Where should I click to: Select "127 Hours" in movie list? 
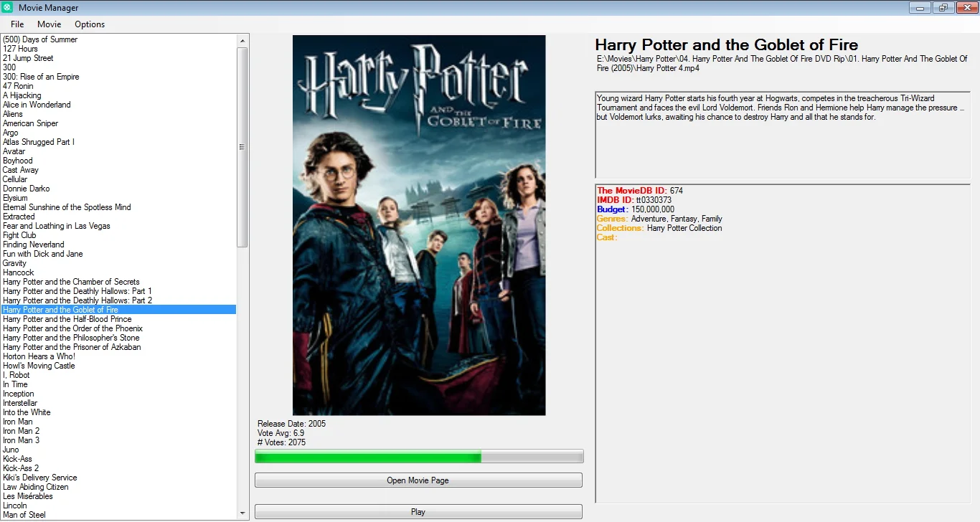118,49
